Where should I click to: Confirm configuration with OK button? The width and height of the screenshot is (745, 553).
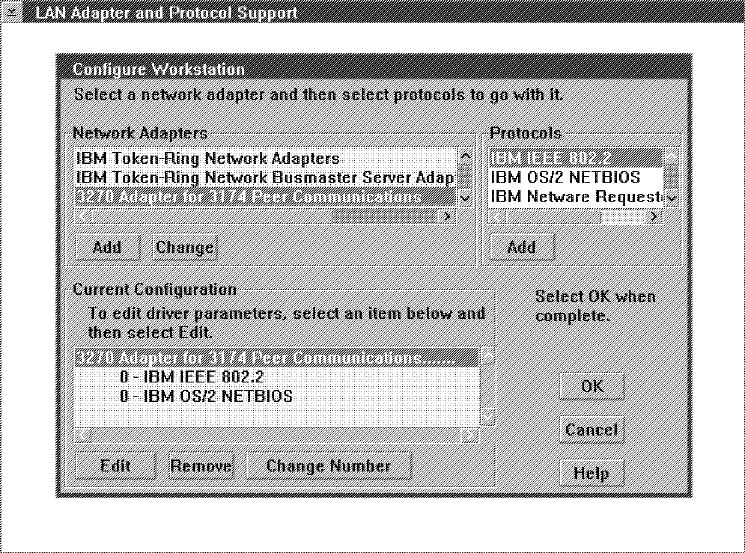592,386
